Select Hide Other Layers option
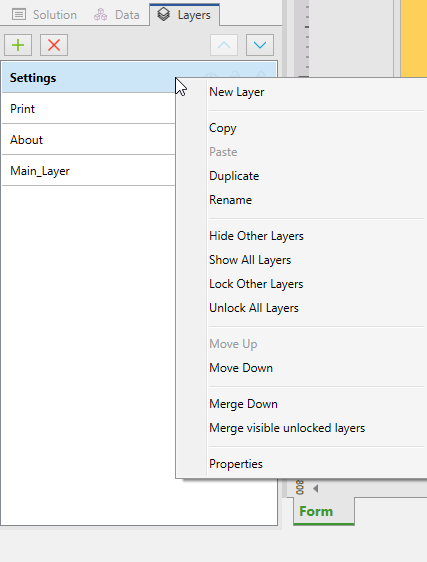 [256, 236]
